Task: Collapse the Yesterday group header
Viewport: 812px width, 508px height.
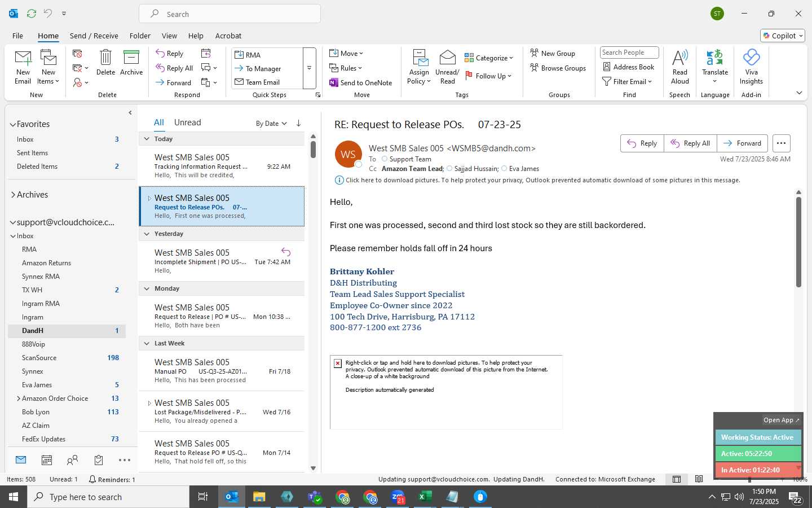Action: tap(147, 234)
